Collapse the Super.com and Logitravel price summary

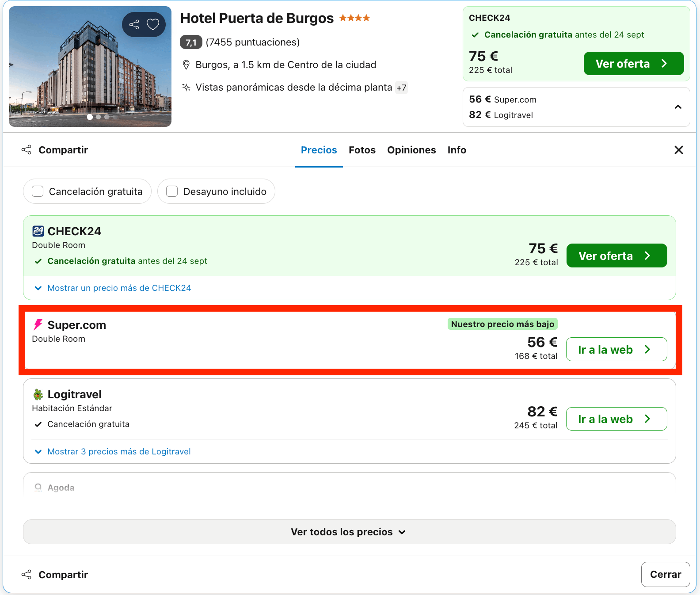(x=678, y=107)
